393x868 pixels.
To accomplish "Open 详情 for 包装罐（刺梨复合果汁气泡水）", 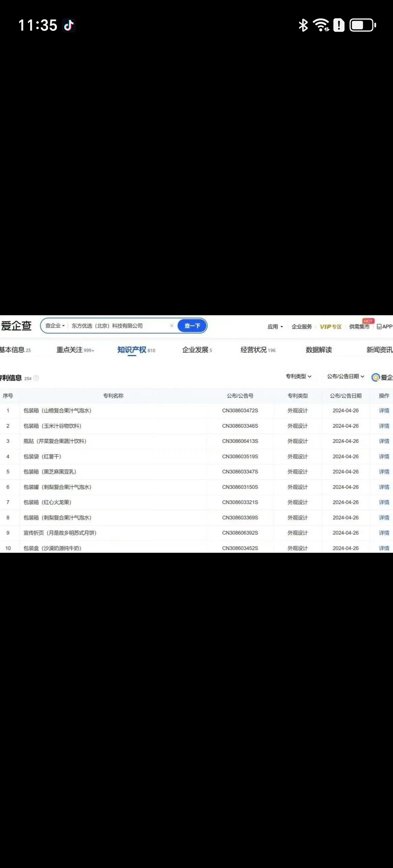I will (384, 487).
